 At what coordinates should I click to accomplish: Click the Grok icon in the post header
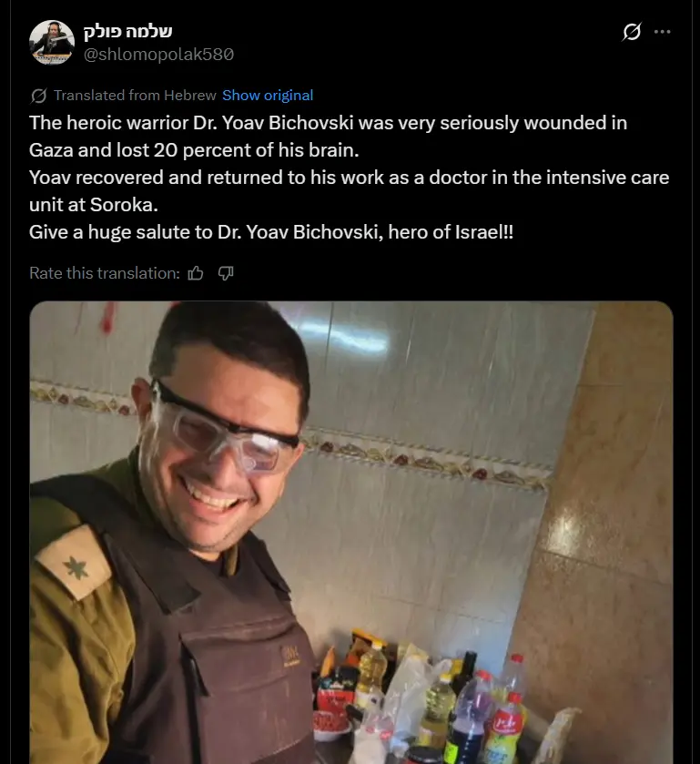(x=631, y=32)
